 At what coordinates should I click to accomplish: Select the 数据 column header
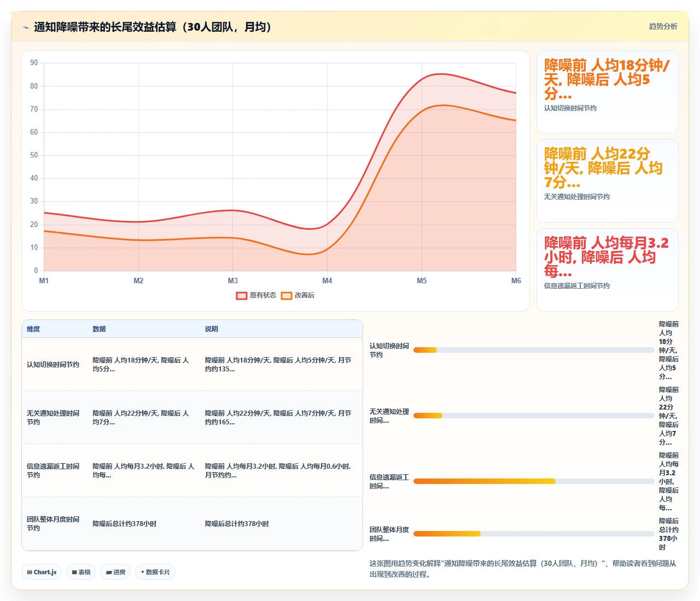(99, 329)
